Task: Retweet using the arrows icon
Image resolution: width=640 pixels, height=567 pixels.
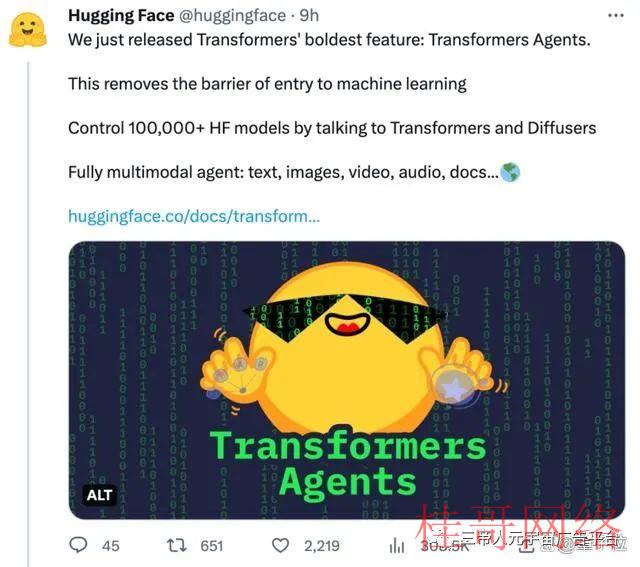Action: (x=177, y=545)
